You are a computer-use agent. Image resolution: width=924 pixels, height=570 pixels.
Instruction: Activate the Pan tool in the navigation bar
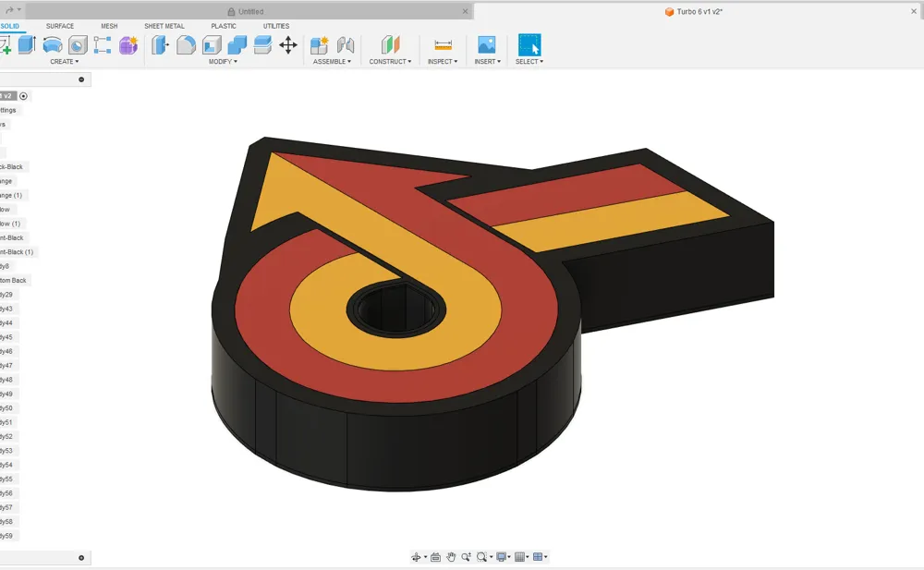click(x=451, y=557)
